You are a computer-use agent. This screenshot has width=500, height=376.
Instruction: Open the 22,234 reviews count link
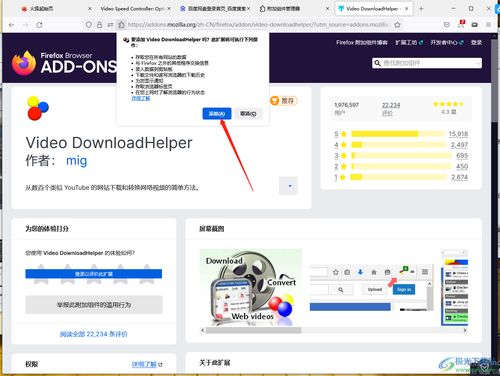(x=391, y=105)
